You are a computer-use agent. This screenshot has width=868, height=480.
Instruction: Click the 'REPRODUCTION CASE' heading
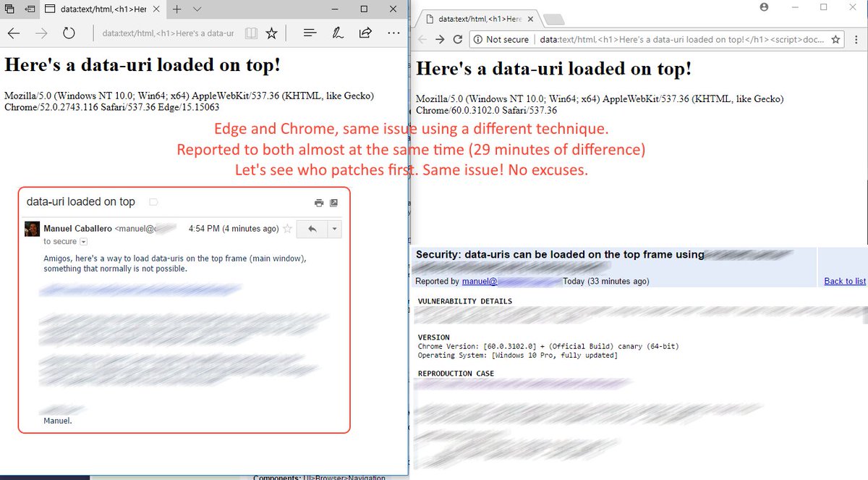(x=456, y=374)
